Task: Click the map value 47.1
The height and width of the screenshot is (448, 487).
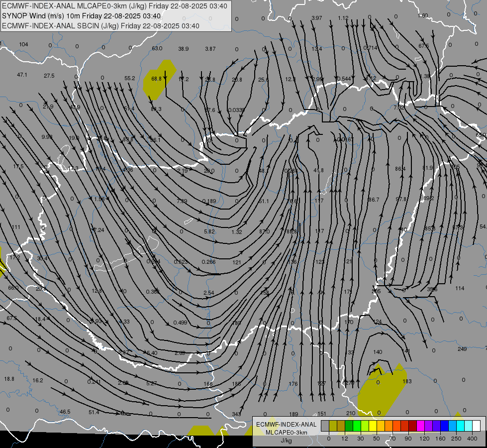Action: coord(22,75)
